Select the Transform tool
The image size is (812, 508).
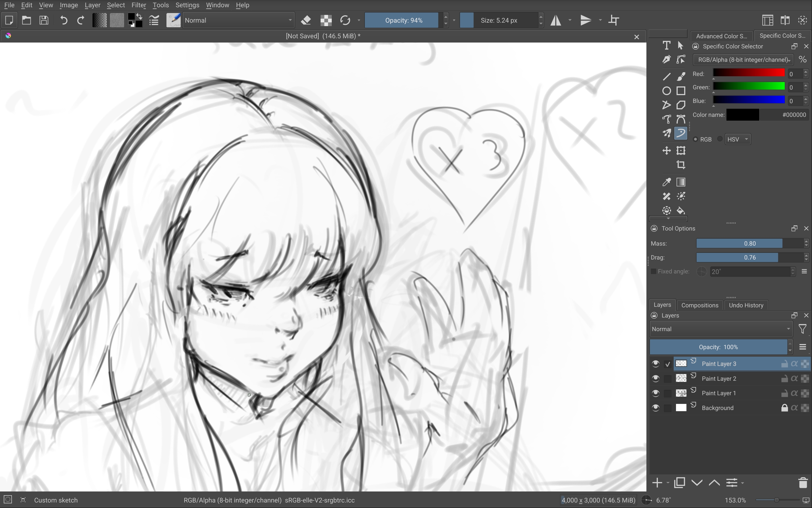pos(681,150)
